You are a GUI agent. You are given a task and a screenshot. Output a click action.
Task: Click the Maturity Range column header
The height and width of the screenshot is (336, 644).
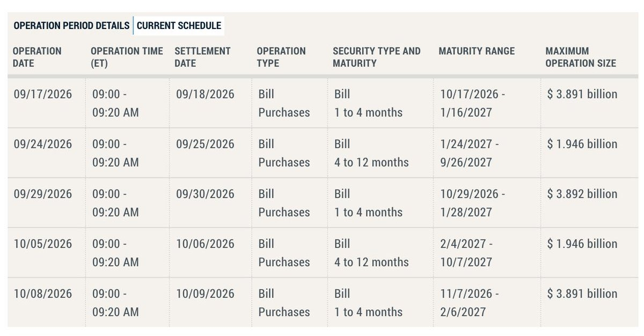(477, 51)
